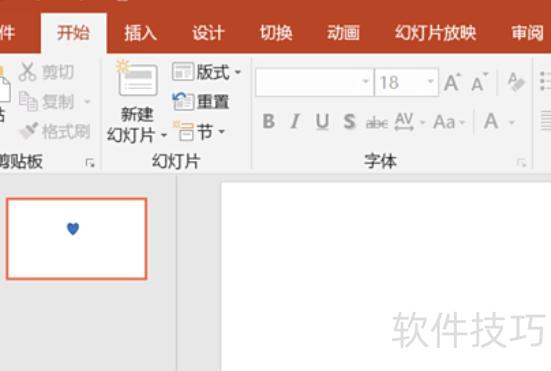Click the Change Case Aa icon
This screenshot has width=551, height=371.
pyautogui.click(x=444, y=122)
